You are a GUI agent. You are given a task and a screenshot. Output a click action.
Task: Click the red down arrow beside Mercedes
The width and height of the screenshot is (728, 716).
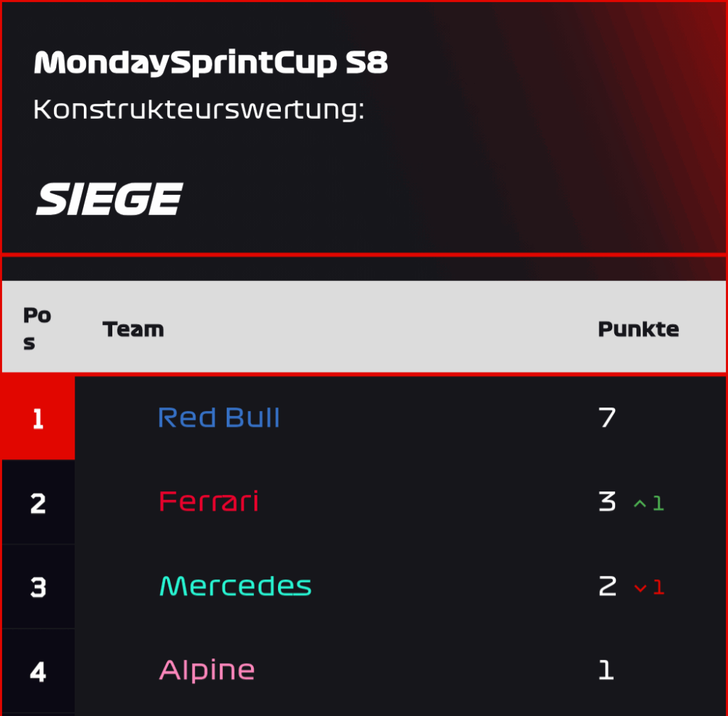(x=641, y=588)
